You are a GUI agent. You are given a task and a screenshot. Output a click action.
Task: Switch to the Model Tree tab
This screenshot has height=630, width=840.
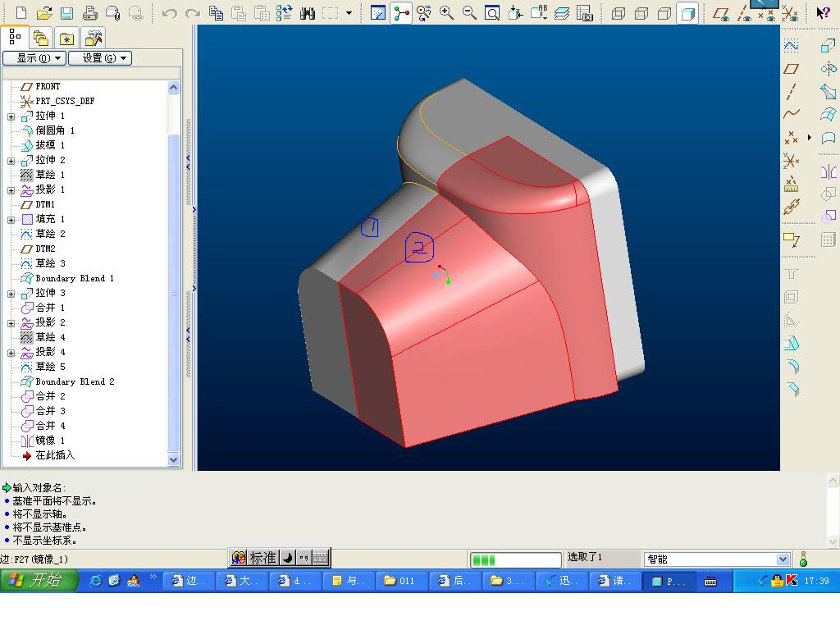(x=15, y=38)
